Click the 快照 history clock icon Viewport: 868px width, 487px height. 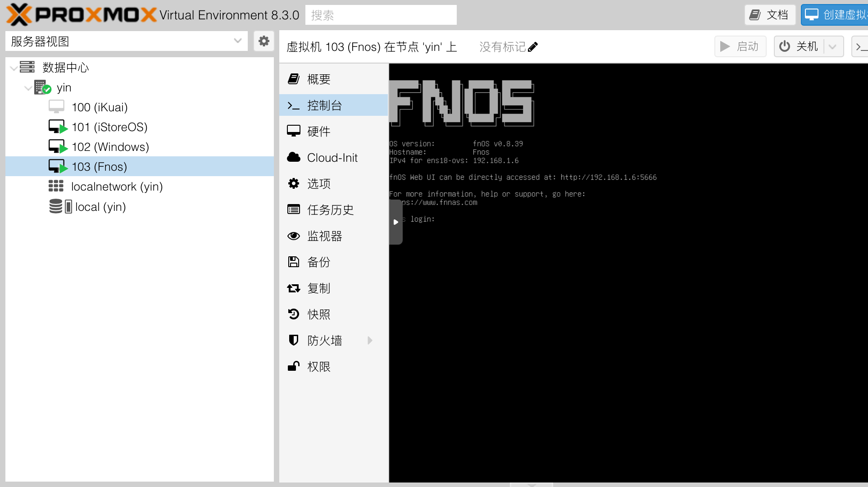tap(294, 314)
